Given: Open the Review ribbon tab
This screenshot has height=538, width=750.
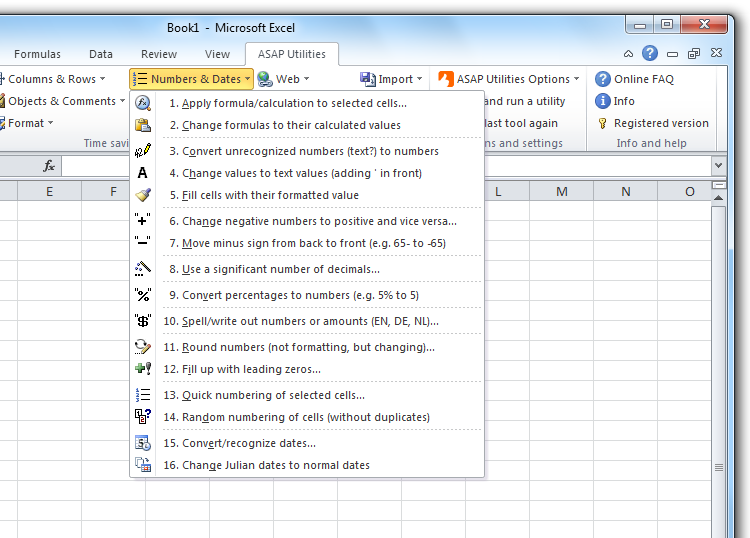Looking at the screenshot, I should click(x=159, y=54).
